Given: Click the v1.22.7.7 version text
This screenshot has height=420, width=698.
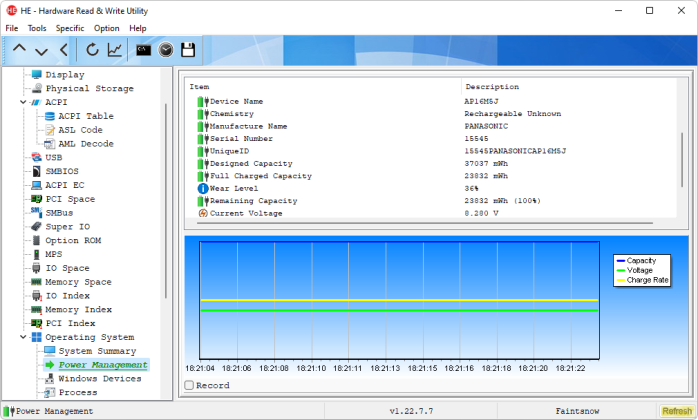Looking at the screenshot, I should [411, 411].
